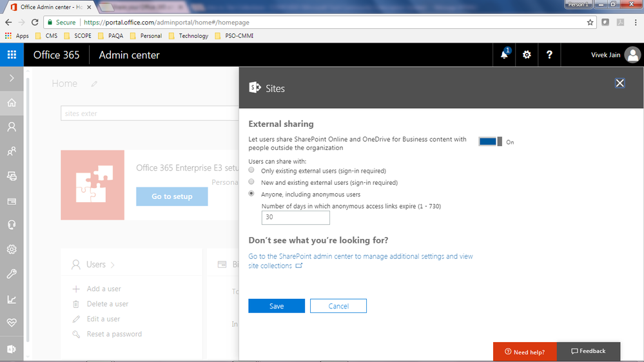Open the settings gear in the header
The height and width of the screenshot is (362, 644).
tap(527, 55)
